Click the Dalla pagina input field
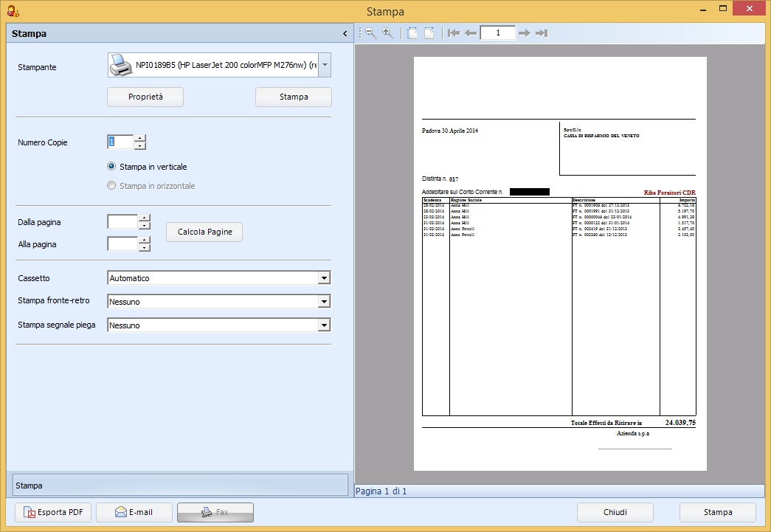 pyautogui.click(x=122, y=221)
